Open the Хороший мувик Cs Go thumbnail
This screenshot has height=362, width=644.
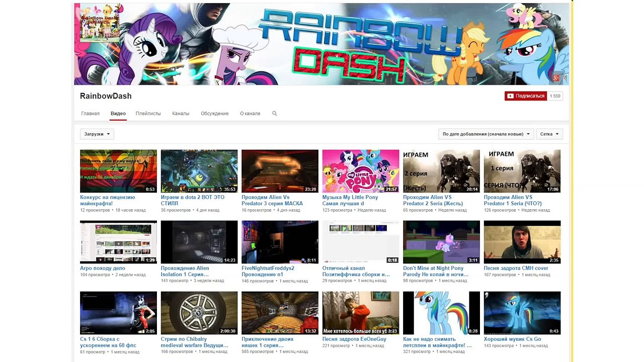click(x=522, y=313)
